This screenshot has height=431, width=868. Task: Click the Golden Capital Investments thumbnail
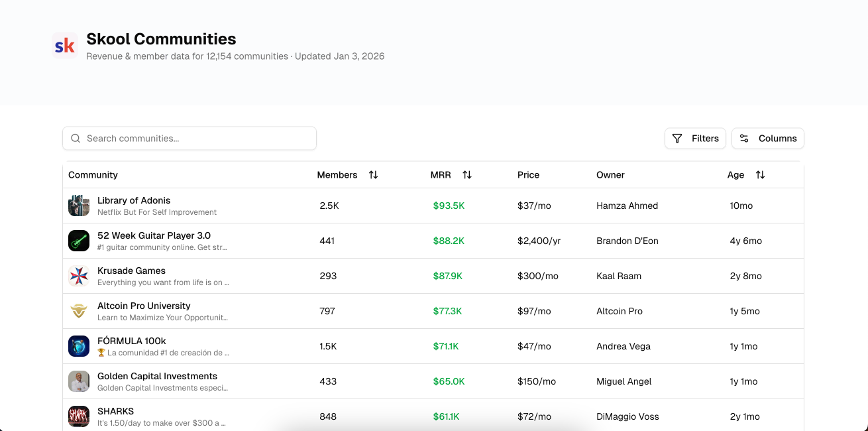(78, 381)
